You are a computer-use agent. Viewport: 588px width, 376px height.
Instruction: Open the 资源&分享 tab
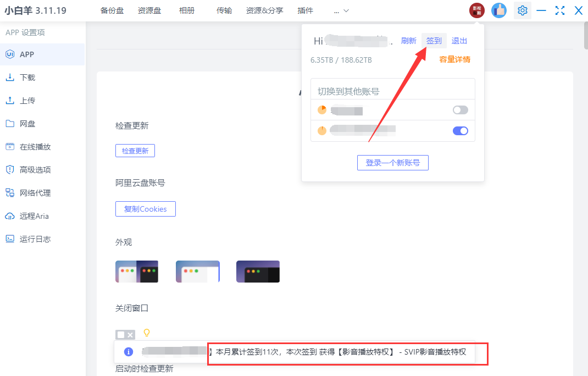[x=265, y=10]
